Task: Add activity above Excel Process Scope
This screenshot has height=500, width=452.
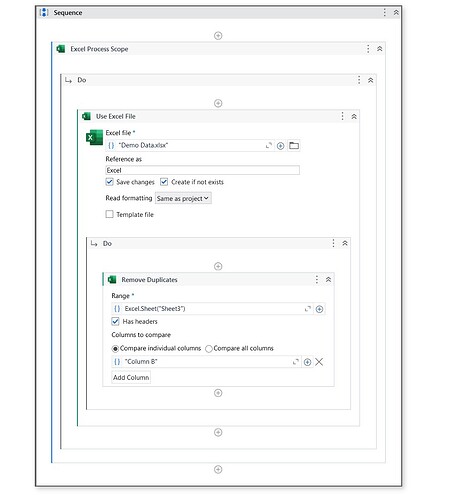Action: [x=218, y=36]
